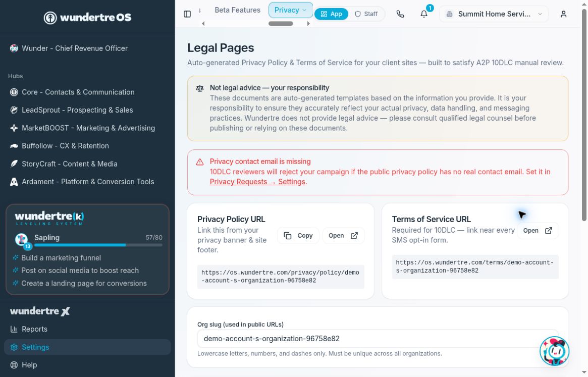Screen dimensions: 588x377
Task: Open the Terms of Service URL
Action: tap(538, 231)
